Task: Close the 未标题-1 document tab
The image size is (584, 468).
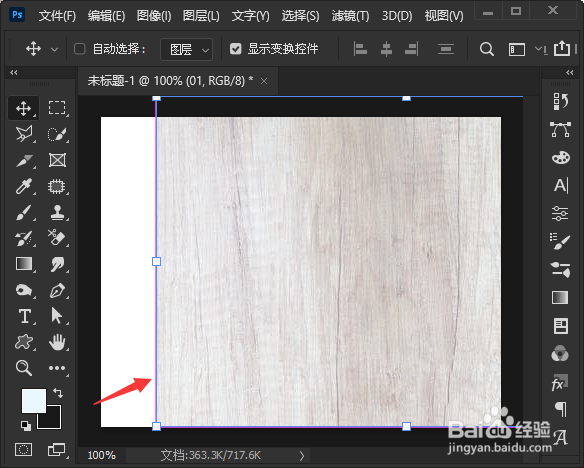Action: [x=264, y=81]
